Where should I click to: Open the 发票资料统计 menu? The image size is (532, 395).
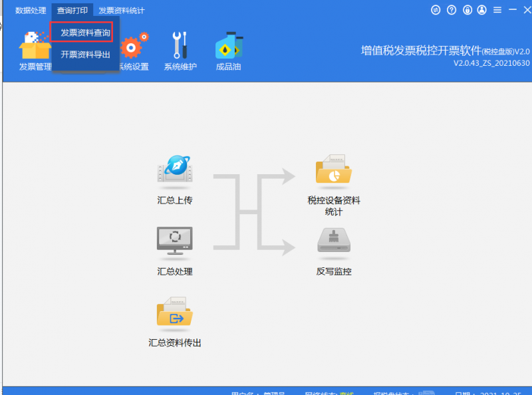pos(121,11)
